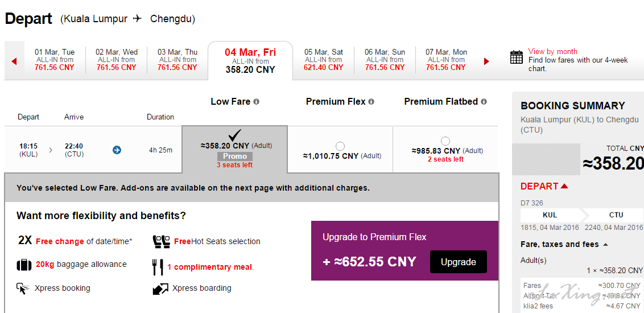Click the Premium Flatbed info icon
This screenshot has width=644, height=313.
coord(484,102)
